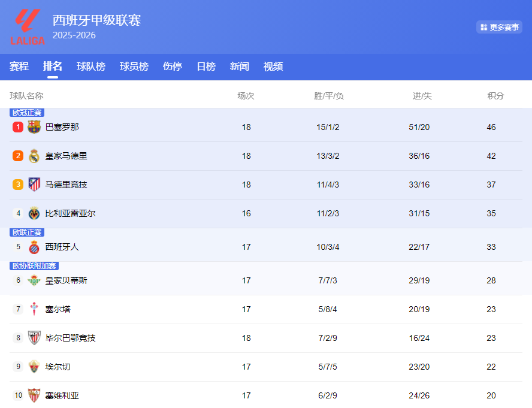Click the 塞维利亚 club crest
The image size is (532, 408).
pos(34,395)
